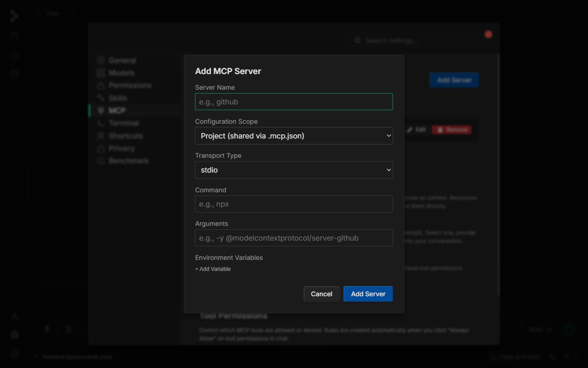Click the magnifier icon in settings search

[x=357, y=40]
